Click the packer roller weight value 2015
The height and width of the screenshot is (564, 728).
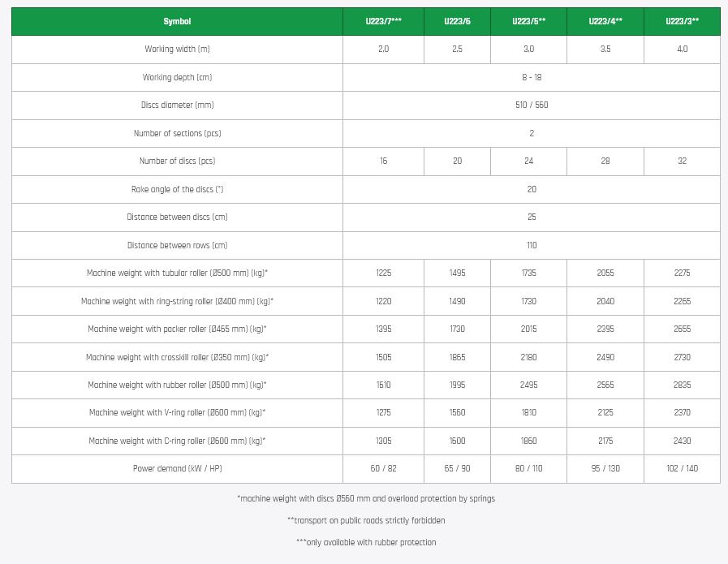pyautogui.click(x=528, y=329)
